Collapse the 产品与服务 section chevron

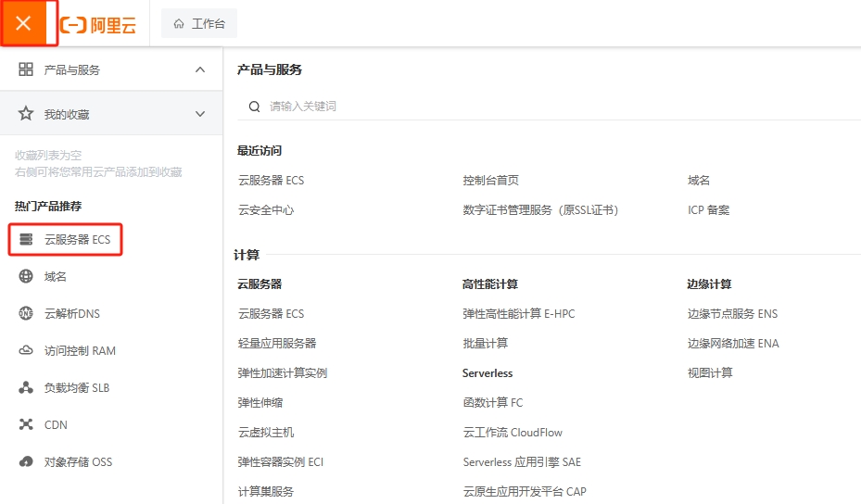click(x=200, y=69)
